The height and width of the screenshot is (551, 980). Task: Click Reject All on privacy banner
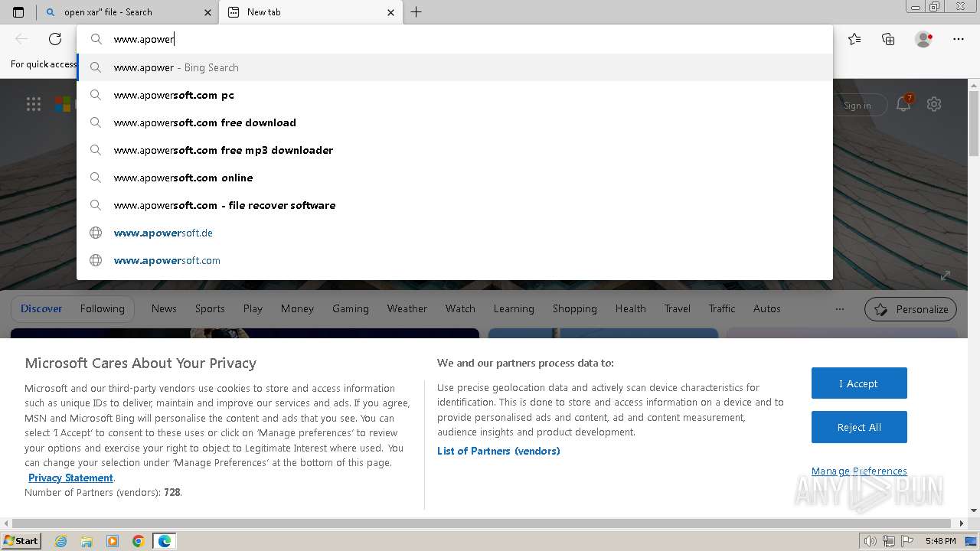pos(859,427)
